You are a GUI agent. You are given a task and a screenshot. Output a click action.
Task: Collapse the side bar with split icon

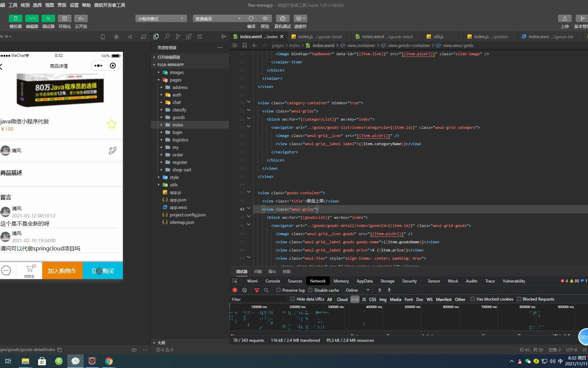(x=224, y=36)
